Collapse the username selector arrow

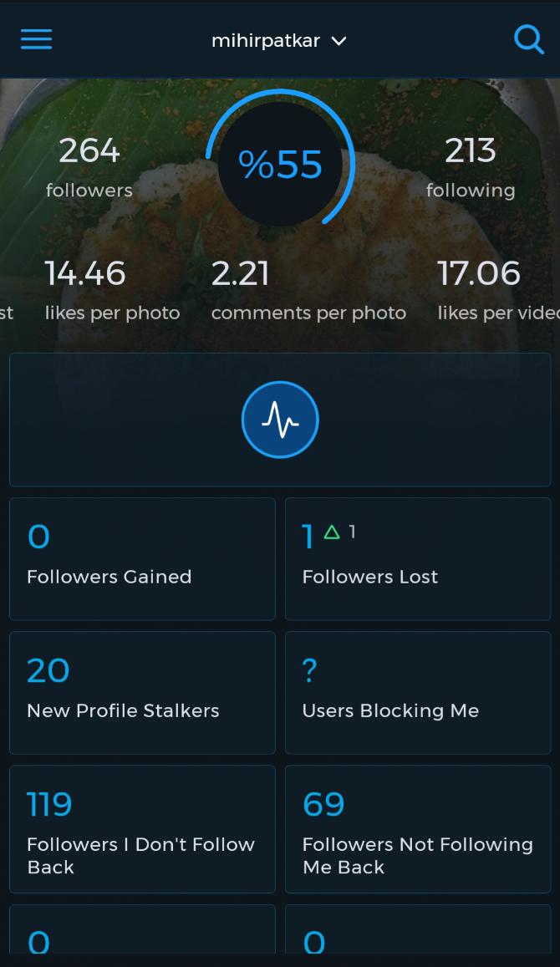tap(339, 40)
